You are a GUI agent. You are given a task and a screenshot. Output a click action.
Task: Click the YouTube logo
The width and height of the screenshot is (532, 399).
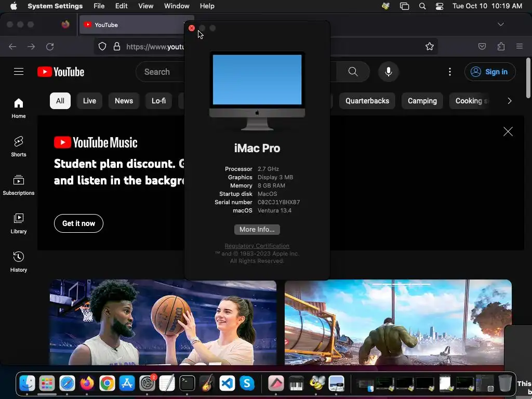(61, 72)
